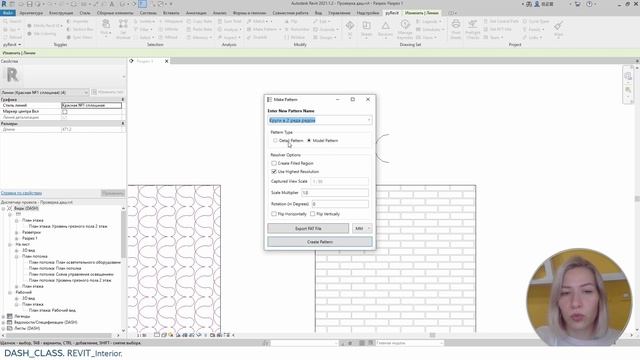Click the Enter New Pattern Name field

(x=320, y=120)
